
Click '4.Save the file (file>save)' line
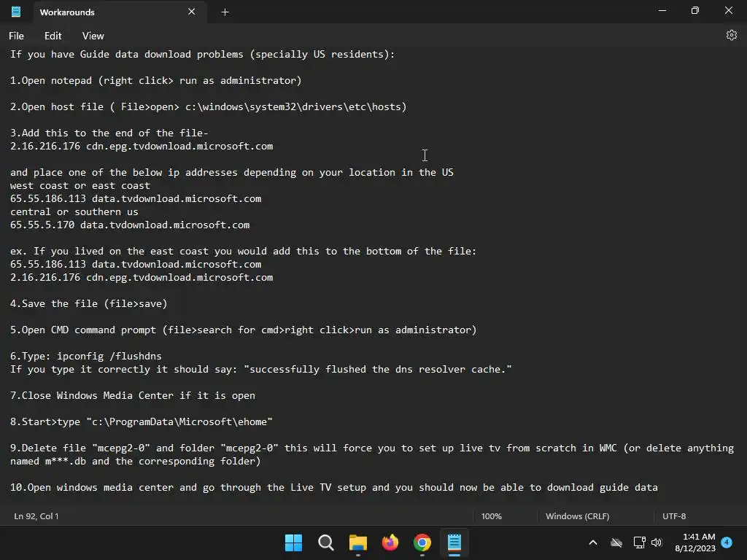(x=88, y=303)
